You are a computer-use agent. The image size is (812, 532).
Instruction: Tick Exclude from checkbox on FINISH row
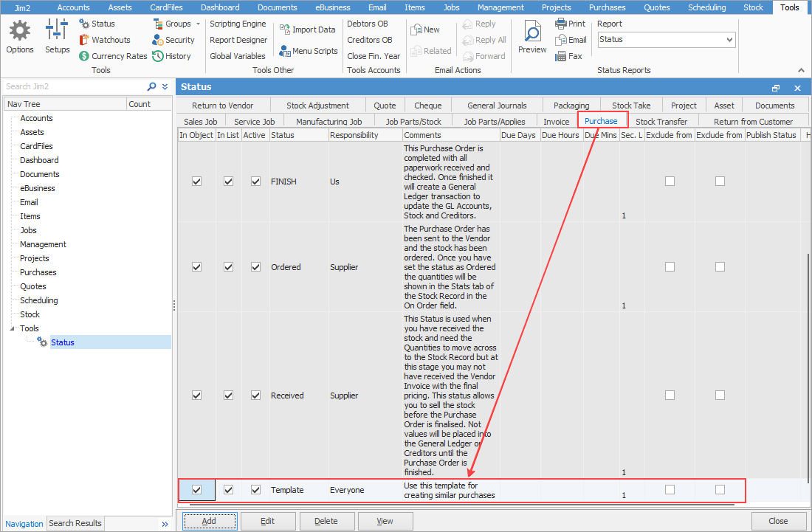point(670,182)
